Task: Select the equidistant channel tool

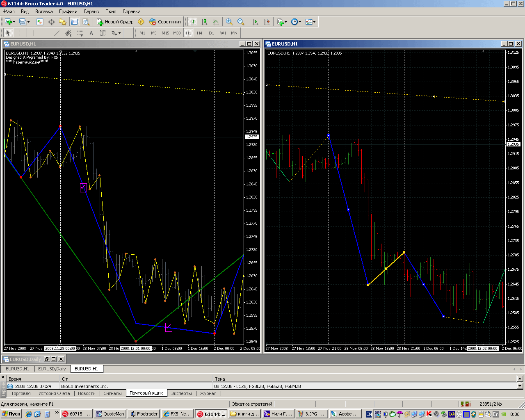Action: tap(68, 33)
